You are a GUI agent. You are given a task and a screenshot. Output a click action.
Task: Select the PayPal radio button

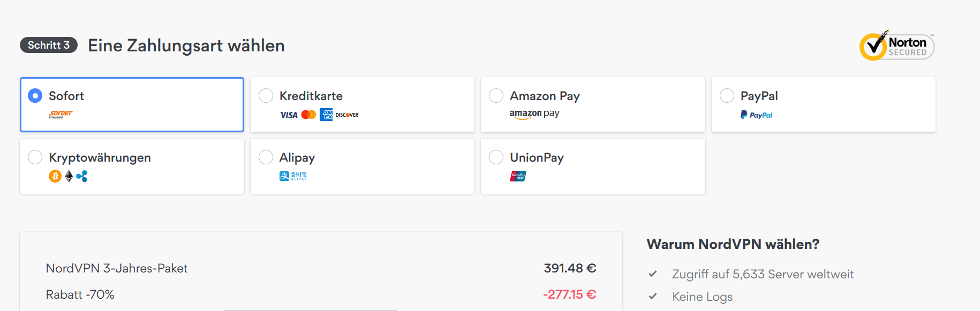click(x=727, y=96)
